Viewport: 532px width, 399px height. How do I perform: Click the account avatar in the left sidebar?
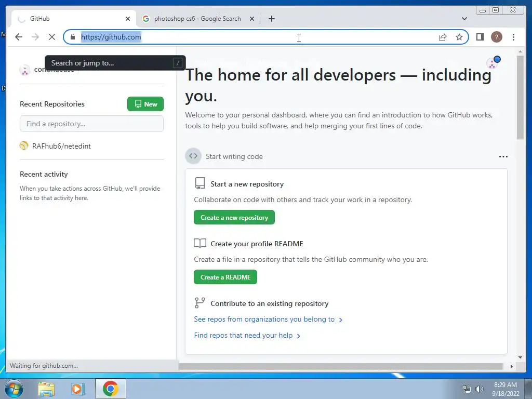coord(24,70)
